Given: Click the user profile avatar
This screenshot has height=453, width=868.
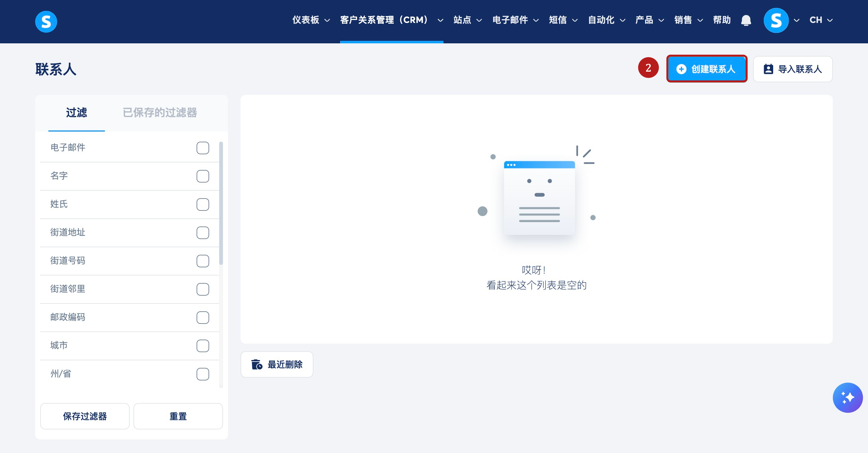Looking at the screenshot, I should [776, 20].
